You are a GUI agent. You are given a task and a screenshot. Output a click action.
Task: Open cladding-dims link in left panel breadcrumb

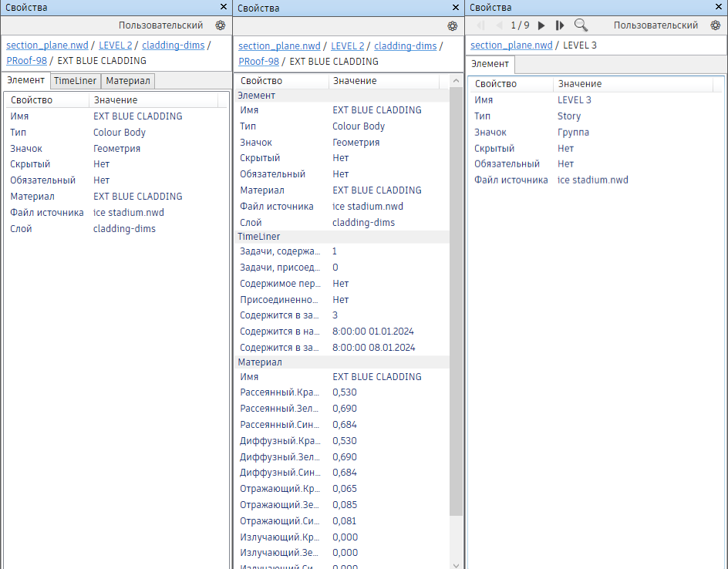pos(174,45)
